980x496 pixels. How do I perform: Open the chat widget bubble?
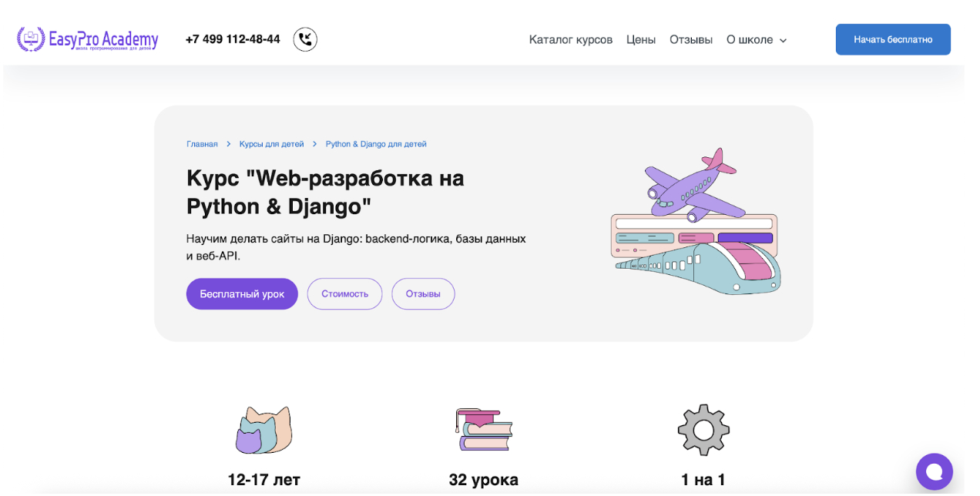pyautogui.click(x=934, y=471)
